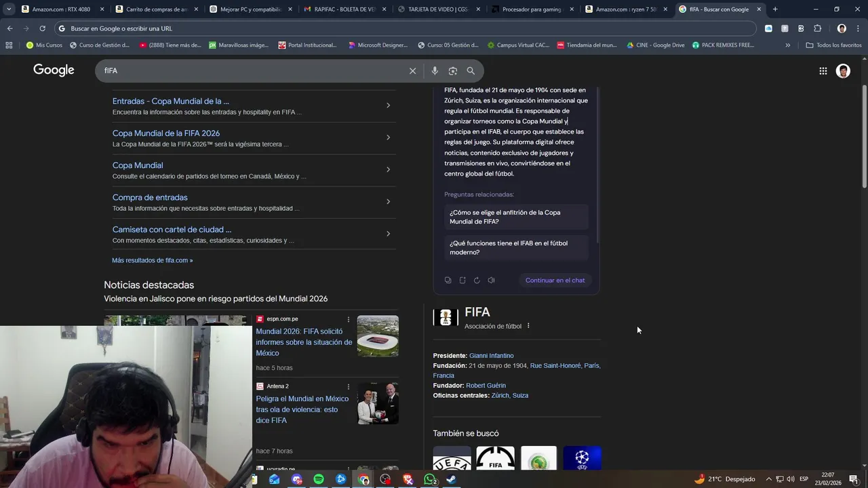This screenshot has width=868, height=488.
Task: Copy the AI summary answer
Action: tap(448, 280)
